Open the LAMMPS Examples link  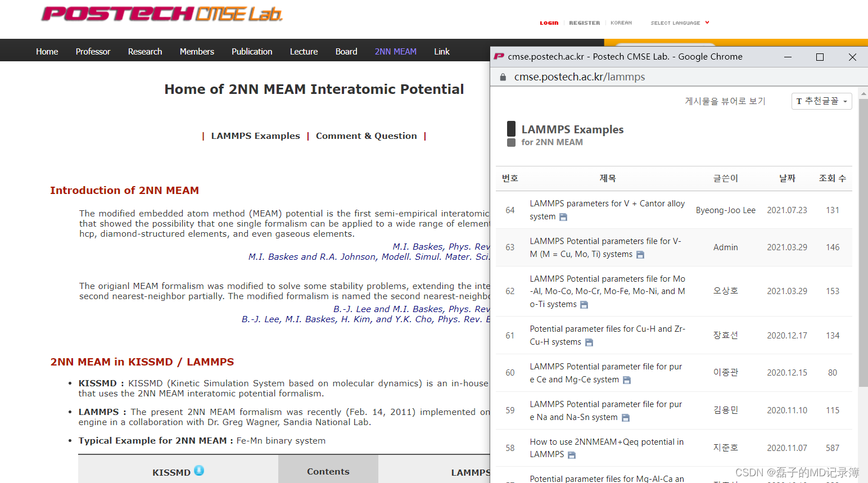click(256, 136)
